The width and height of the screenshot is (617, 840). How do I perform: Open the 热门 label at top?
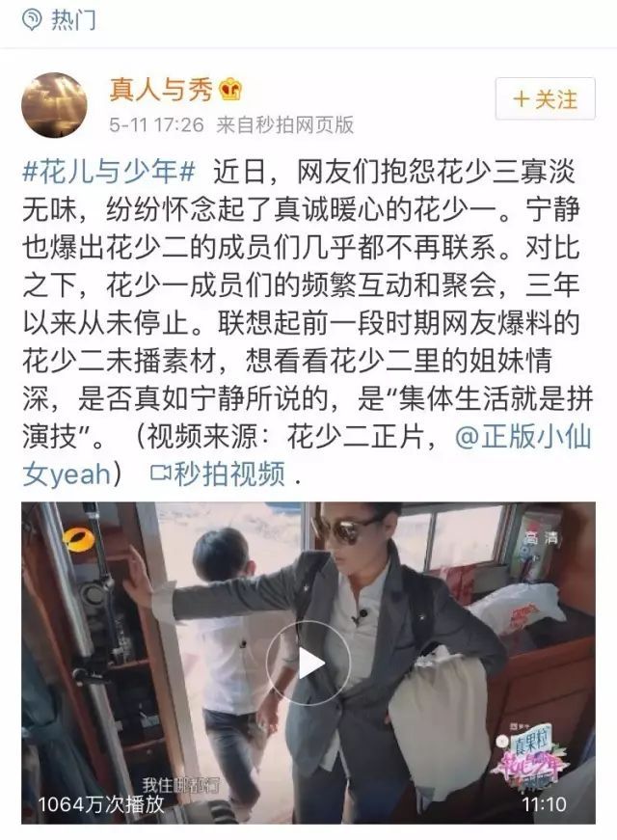[73, 20]
